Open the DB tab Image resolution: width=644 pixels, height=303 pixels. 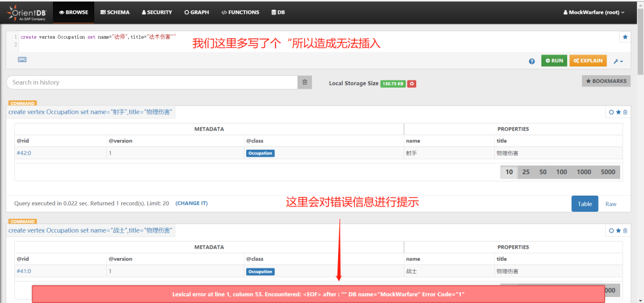pos(278,13)
